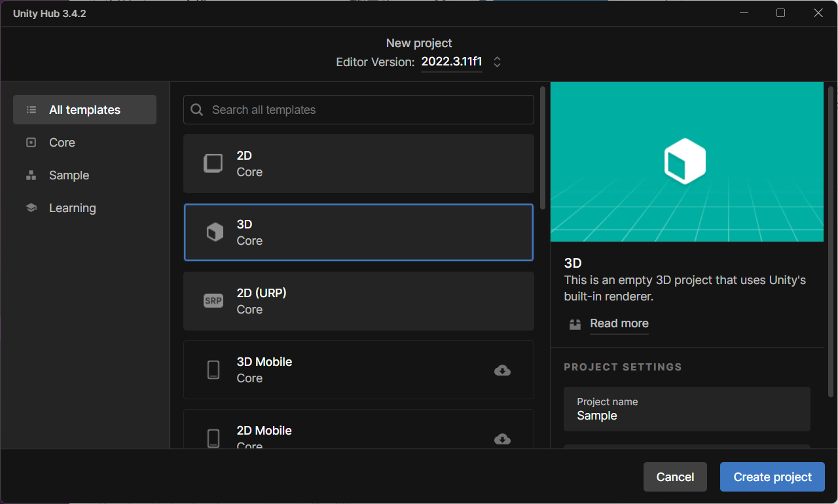Image resolution: width=838 pixels, height=504 pixels.
Task: Click the search magnifier icon
Action: [x=196, y=109]
